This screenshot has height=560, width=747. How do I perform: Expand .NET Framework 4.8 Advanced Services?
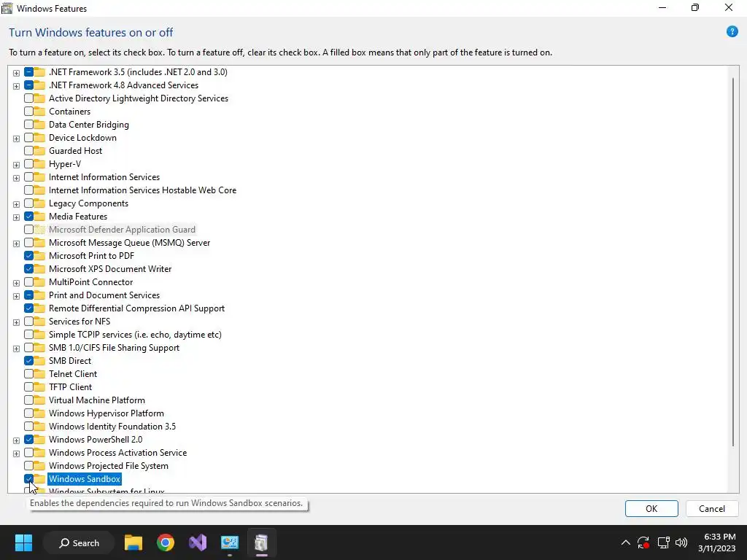point(16,86)
